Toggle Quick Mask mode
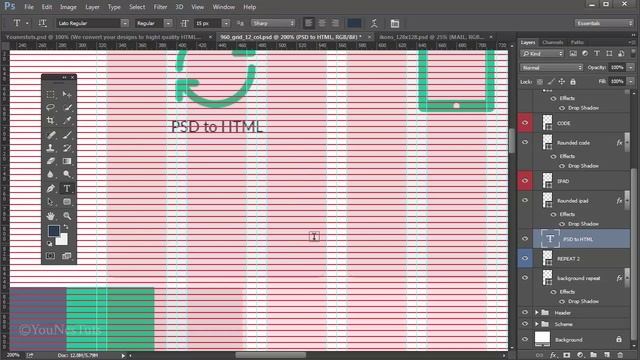Viewport: 640px width, 360px height. (x=51, y=256)
